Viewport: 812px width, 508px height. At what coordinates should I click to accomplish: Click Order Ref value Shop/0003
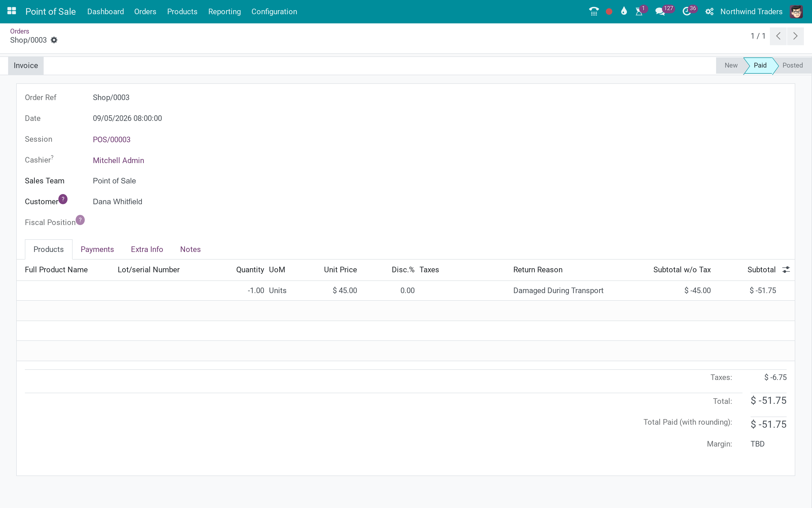(111, 98)
